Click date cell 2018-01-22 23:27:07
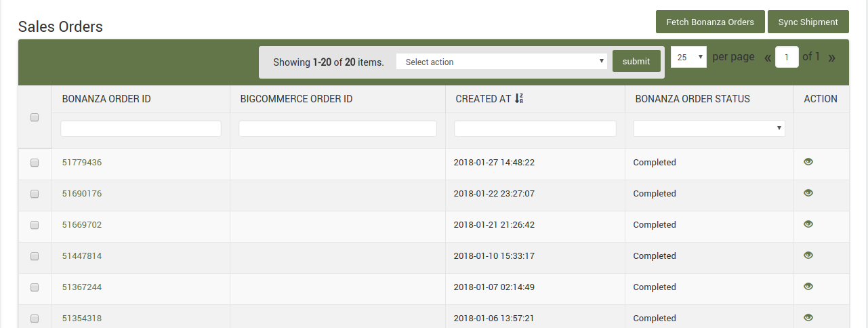868x328 pixels. [x=494, y=194]
